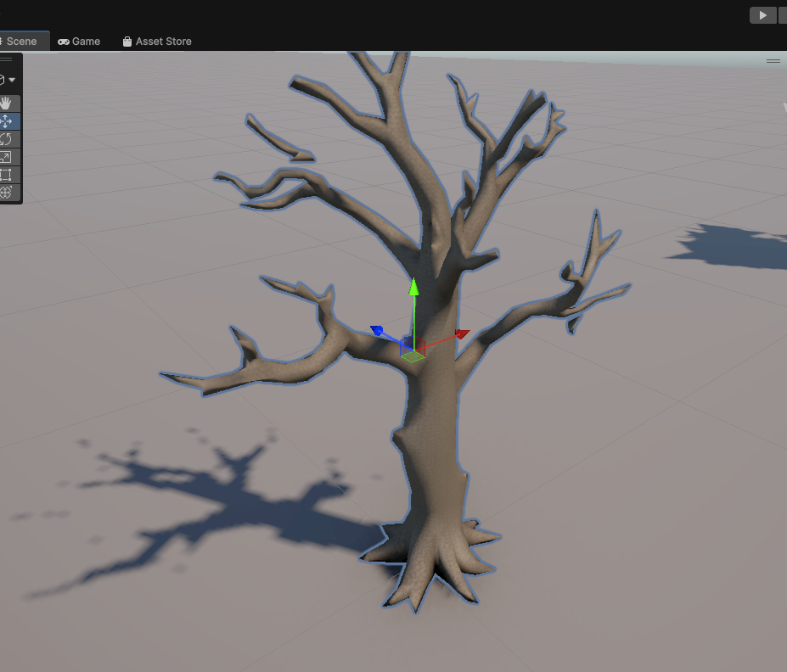Select the Hand tool in the toolbar
This screenshot has width=787, height=672.
(x=7, y=103)
